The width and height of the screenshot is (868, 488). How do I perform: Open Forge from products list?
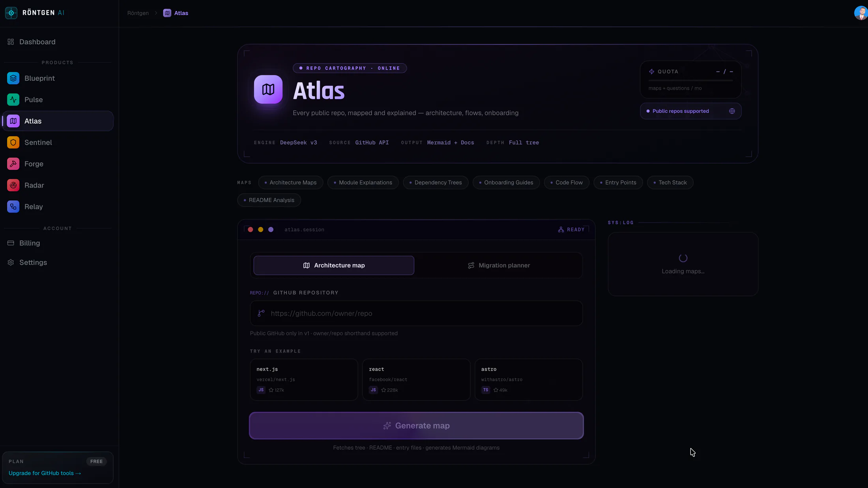coord(58,163)
